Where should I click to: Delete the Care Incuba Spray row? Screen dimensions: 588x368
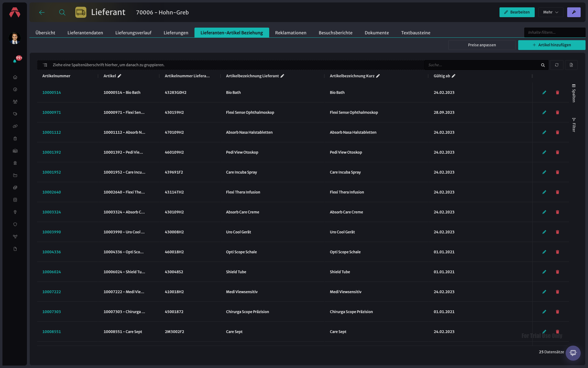point(557,172)
